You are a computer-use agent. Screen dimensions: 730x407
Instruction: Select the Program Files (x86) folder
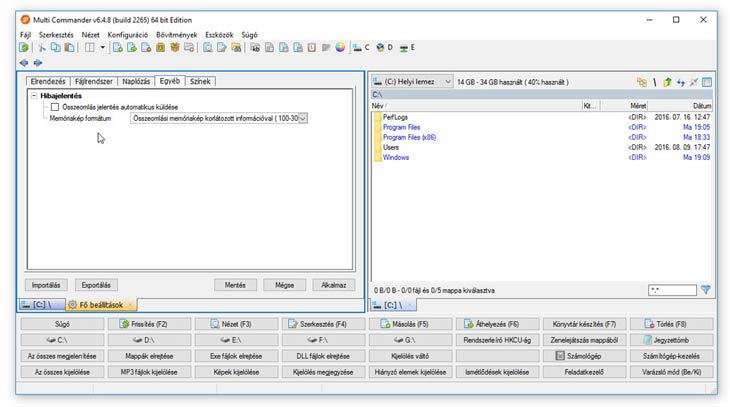click(x=408, y=137)
